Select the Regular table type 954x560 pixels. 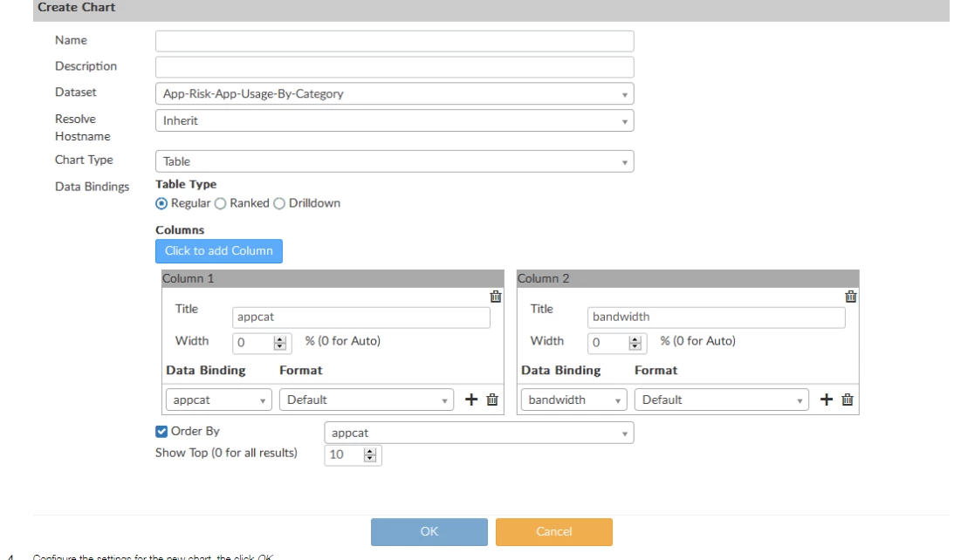click(x=161, y=204)
